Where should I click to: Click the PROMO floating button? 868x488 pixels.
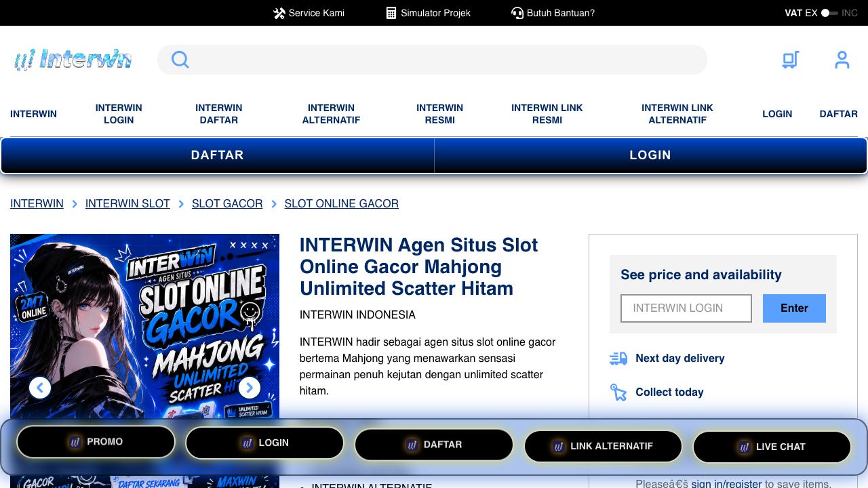click(x=96, y=442)
